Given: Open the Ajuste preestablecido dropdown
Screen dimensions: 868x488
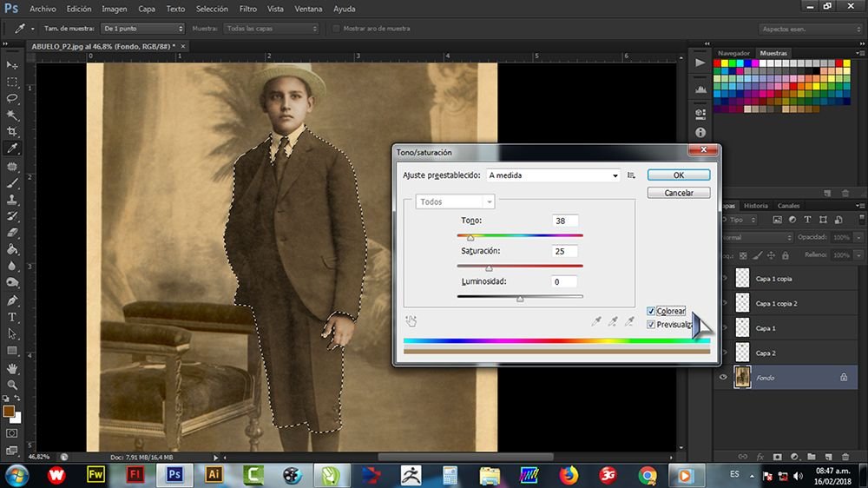Looking at the screenshot, I should click(x=552, y=175).
